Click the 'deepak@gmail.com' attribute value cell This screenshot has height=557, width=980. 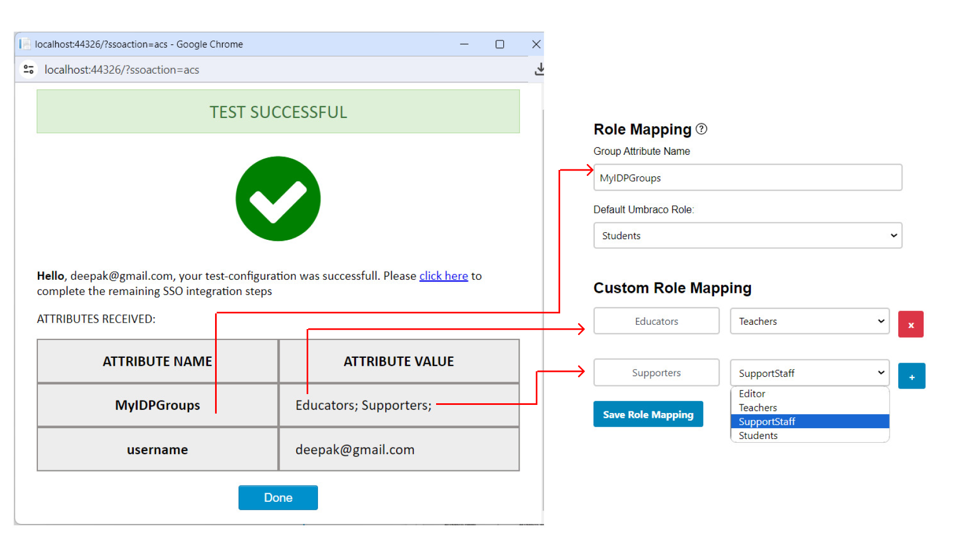[399, 450]
